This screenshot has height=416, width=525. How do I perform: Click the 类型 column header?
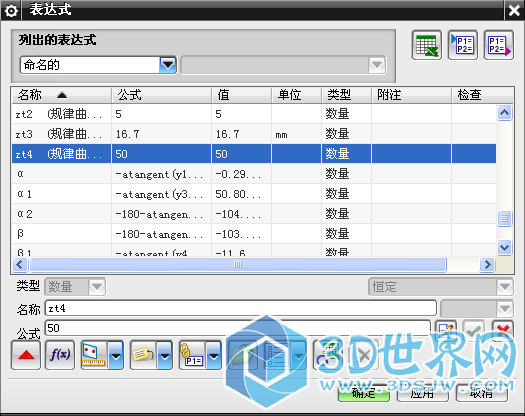point(347,95)
